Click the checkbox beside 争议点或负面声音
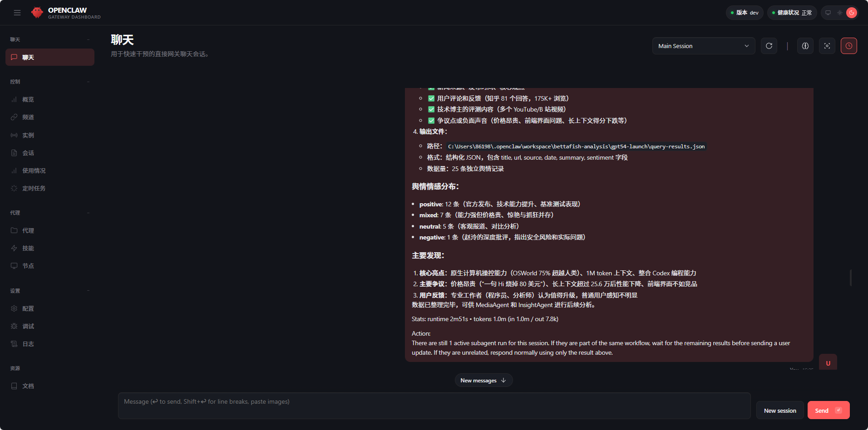This screenshot has height=430, width=868. 431,121
